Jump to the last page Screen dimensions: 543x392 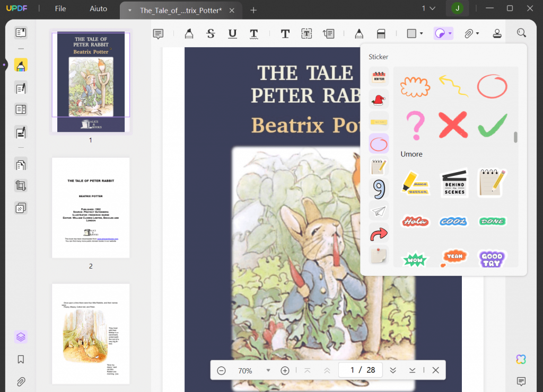[412, 370]
